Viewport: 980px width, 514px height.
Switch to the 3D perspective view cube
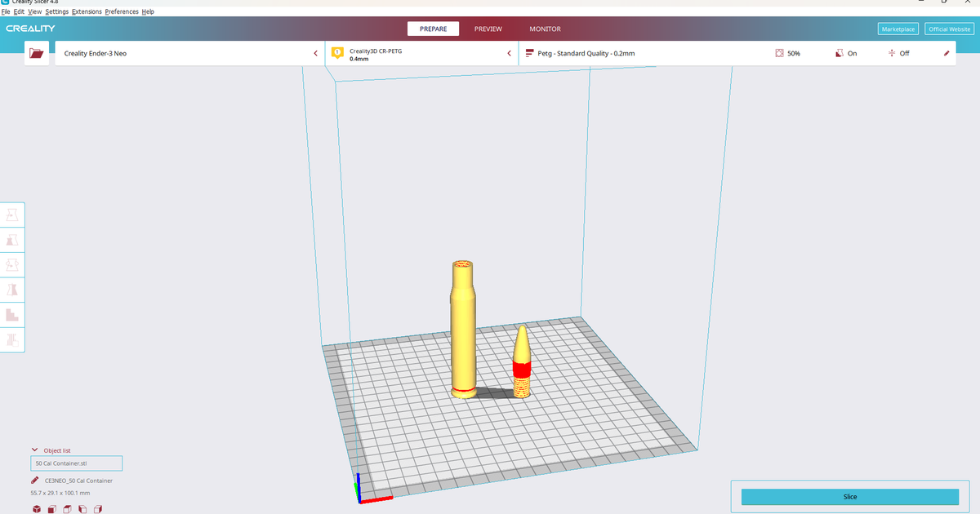click(37, 509)
